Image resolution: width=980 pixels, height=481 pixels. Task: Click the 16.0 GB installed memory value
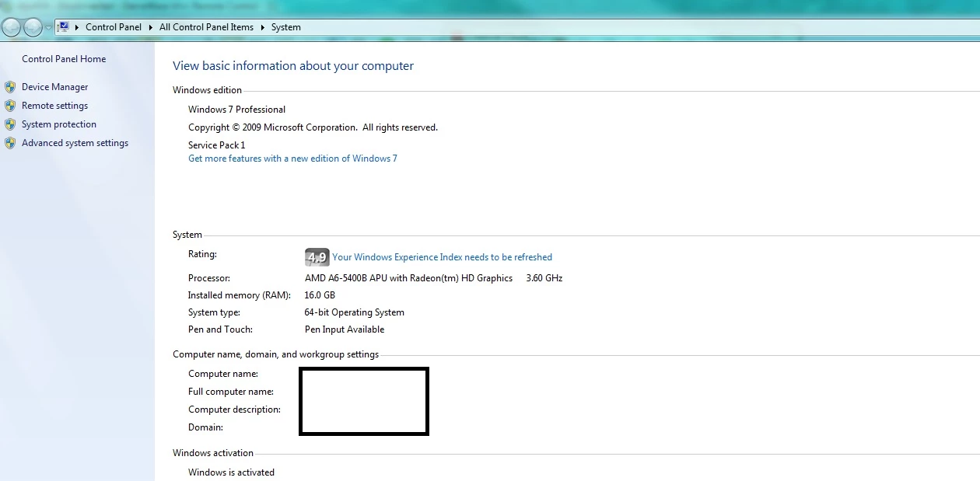coord(320,295)
